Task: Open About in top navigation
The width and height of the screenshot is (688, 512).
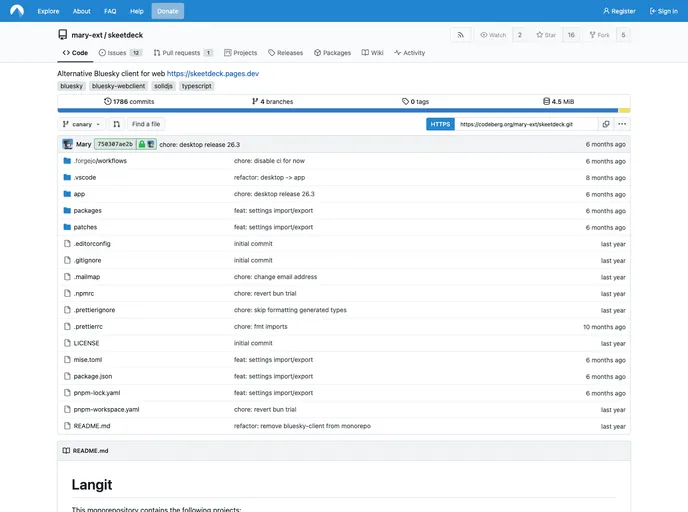Action: (x=82, y=11)
